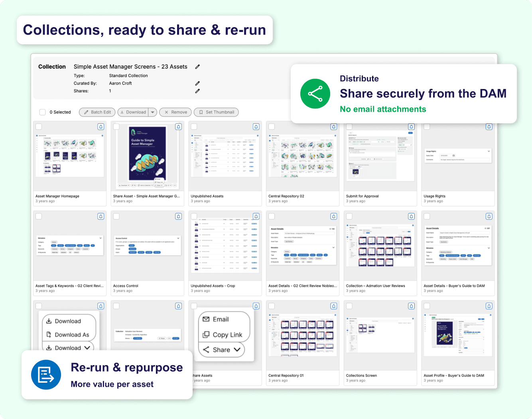Click bell icon on Asset Manager Homepage card
532x419 pixels.
click(101, 126)
